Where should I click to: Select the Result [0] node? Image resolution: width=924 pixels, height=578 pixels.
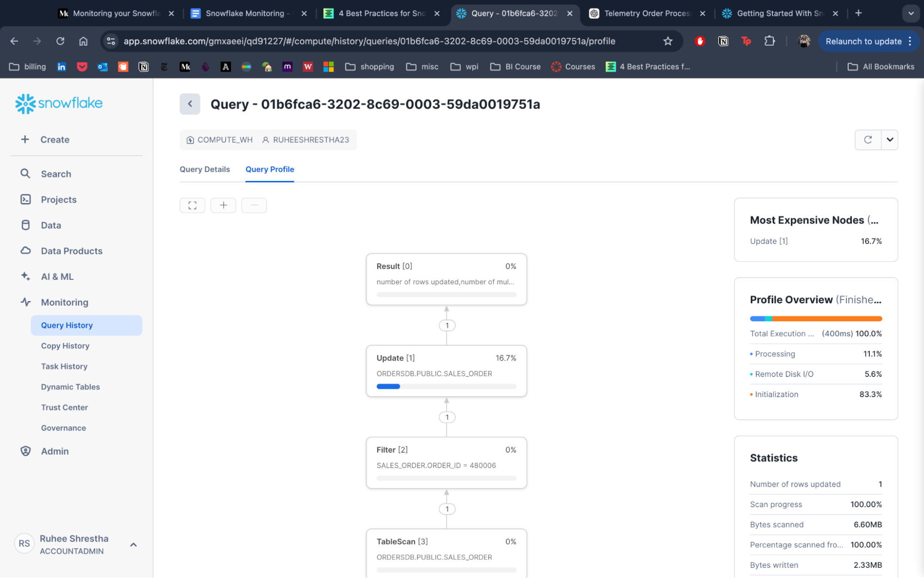click(x=447, y=279)
